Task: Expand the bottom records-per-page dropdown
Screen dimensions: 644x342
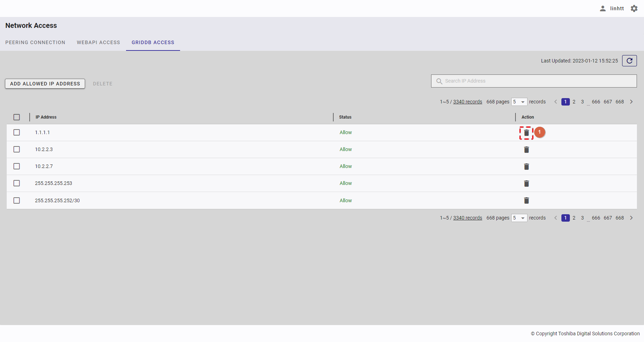Action: tap(519, 218)
